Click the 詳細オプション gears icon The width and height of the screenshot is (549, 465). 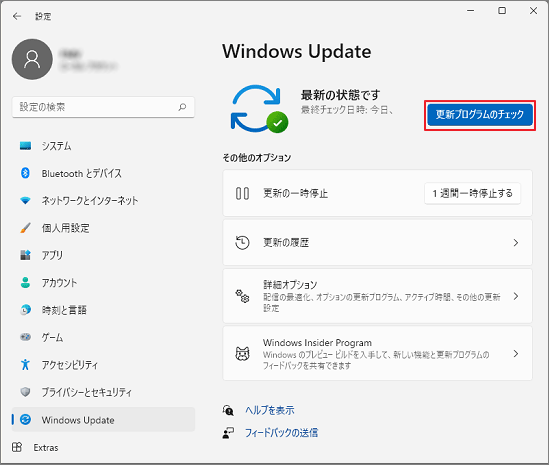point(242,296)
